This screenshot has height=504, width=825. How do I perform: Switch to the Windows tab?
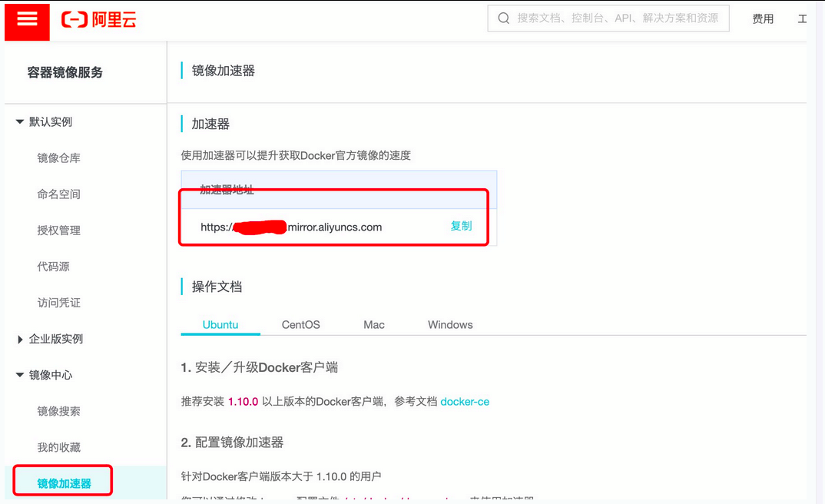pos(450,324)
